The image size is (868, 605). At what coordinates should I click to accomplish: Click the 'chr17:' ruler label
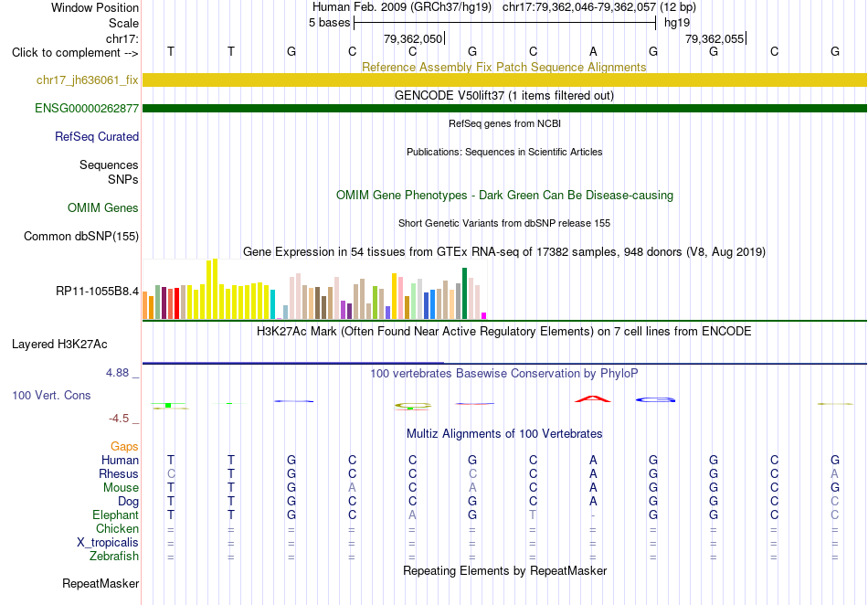coord(122,38)
